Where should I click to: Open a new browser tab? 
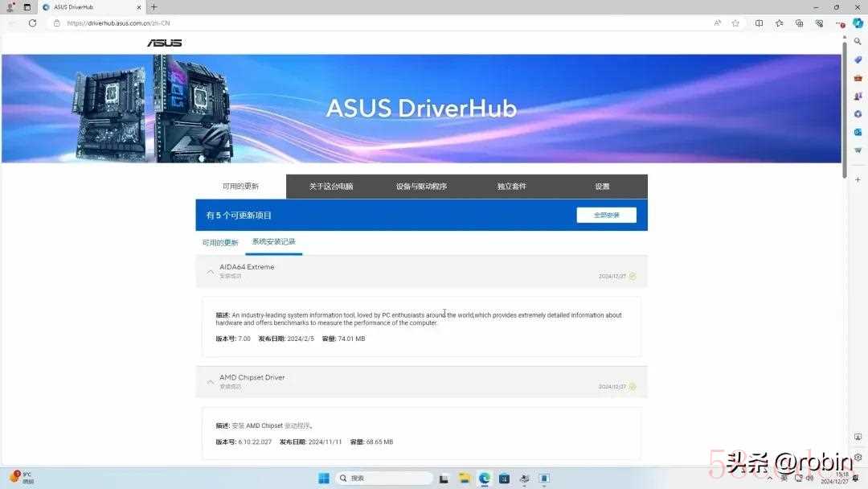(x=154, y=7)
